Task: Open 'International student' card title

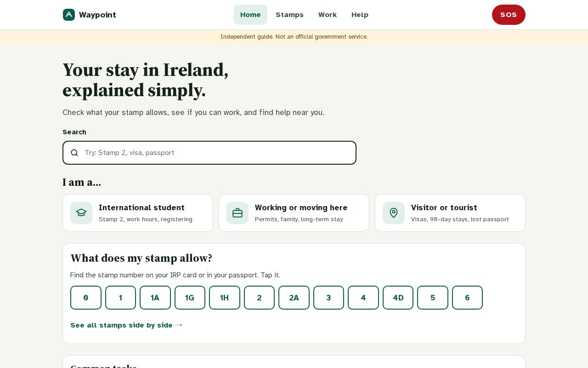Action: tap(141, 207)
